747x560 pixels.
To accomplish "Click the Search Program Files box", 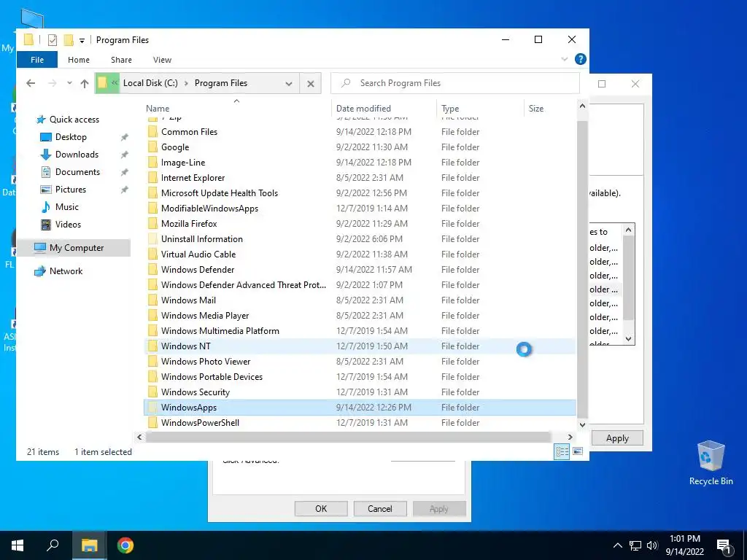I will pos(455,83).
